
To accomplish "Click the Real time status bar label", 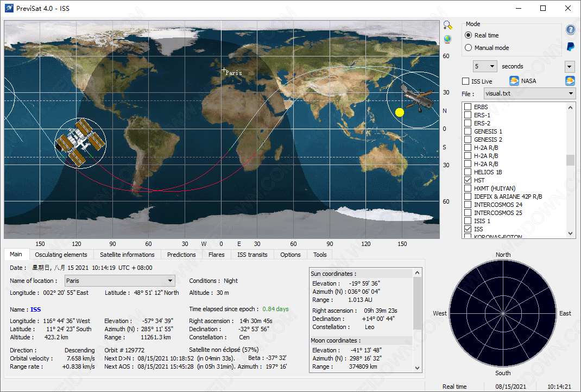I will 454,387.
